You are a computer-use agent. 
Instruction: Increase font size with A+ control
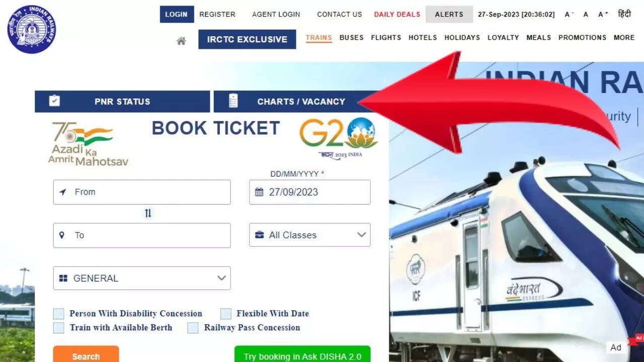click(603, 15)
